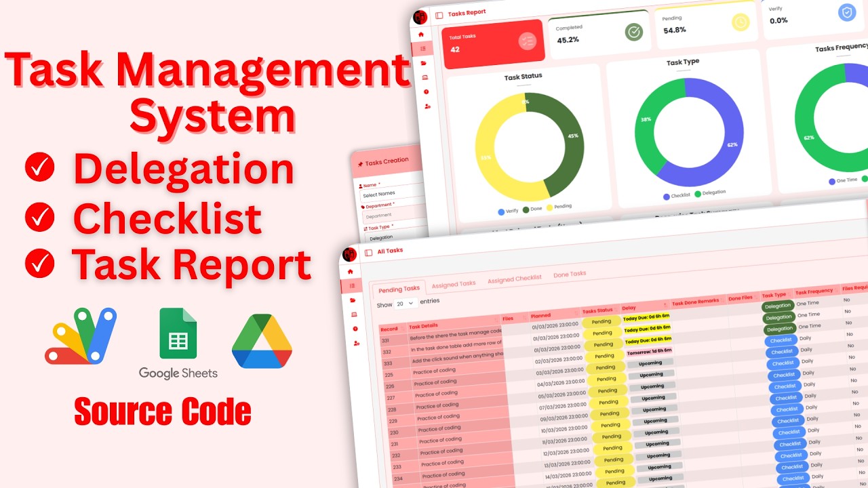This screenshot has width=868, height=488.
Task: Open help question icon in Tasks Report sidebar
Action: (x=427, y=91)
